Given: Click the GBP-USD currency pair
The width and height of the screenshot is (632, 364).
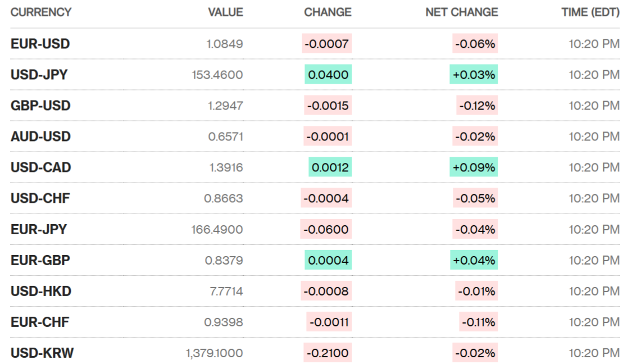Looking at the screenshot, I should click(40, 106).
